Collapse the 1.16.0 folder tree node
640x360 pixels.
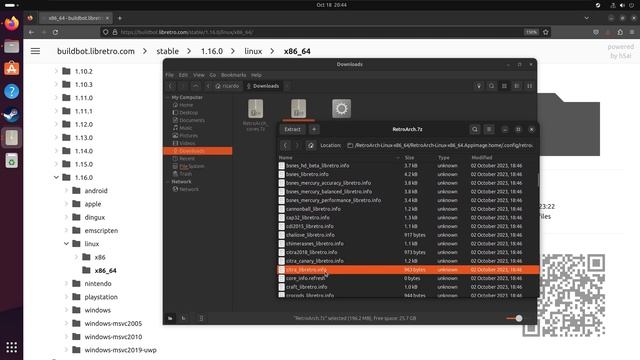[x=56, y=177]
